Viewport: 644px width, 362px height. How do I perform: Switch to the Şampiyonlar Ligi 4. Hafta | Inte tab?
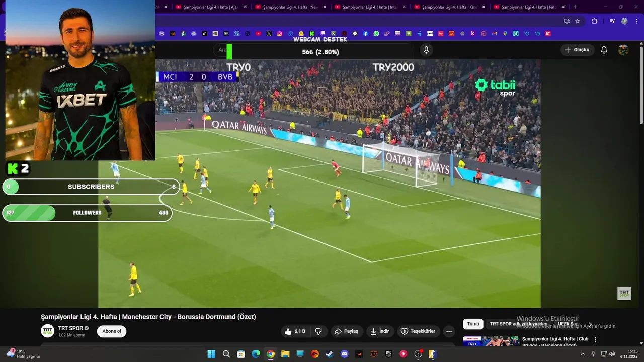point(369,7)
